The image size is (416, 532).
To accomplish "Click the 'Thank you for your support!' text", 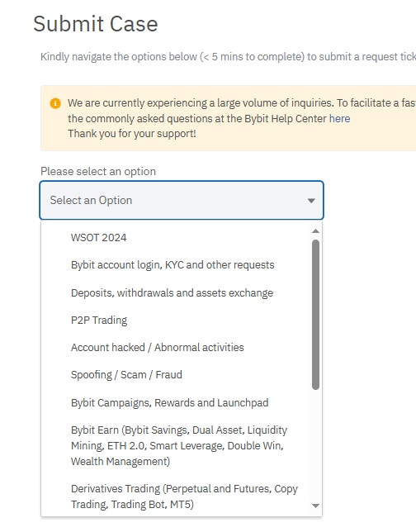I will [132, 134].
